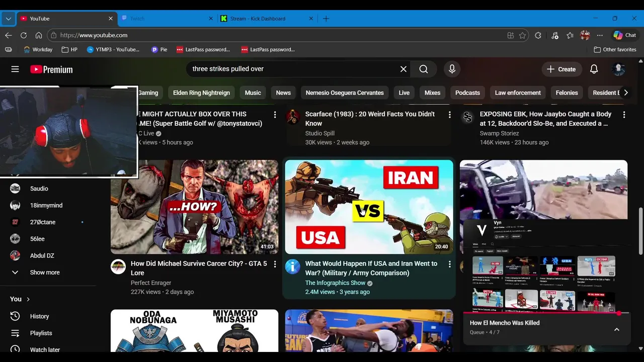Open Perfect Enrager channel avatar

[118, 266]
